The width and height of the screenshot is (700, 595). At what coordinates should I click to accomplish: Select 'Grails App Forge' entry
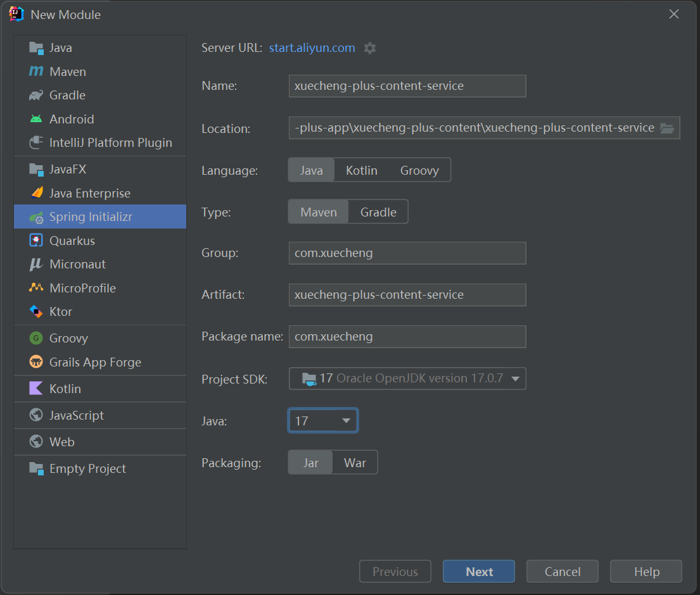pos(100,362)
